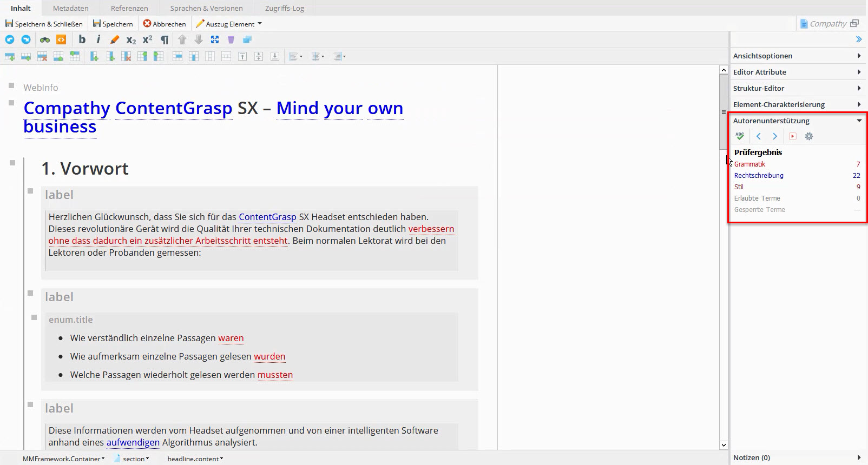This screenshot has width=868, height=465.
Task: Click the first insert table column icon
Action: point(94,56)
